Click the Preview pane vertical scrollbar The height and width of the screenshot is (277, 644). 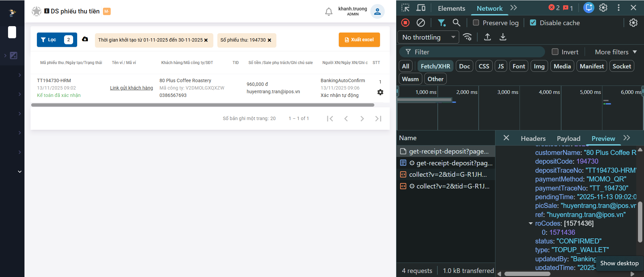click(x=640, y=221)
